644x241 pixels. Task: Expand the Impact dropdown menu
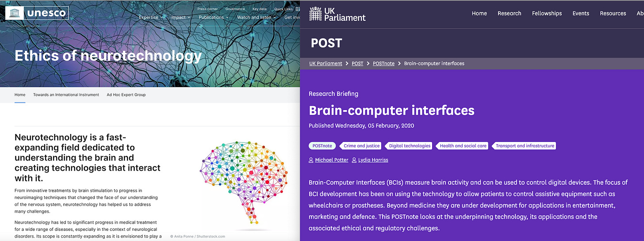click(181, 17)
